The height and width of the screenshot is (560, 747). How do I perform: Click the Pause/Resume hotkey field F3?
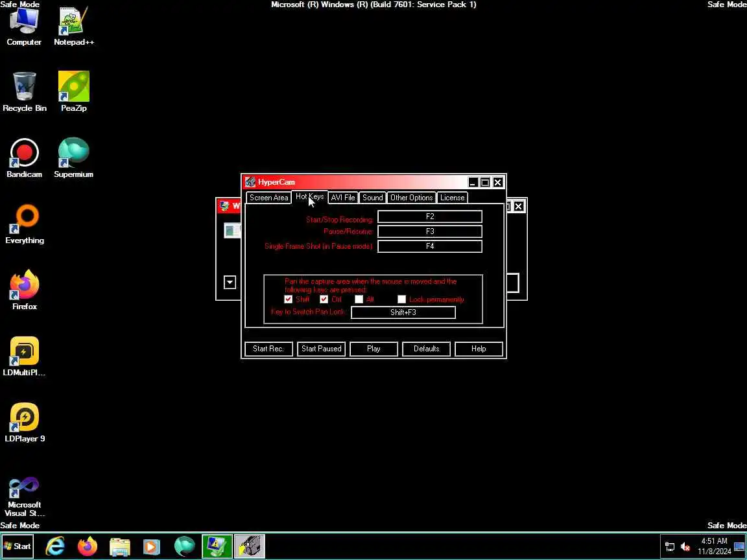tap(430, 231)
